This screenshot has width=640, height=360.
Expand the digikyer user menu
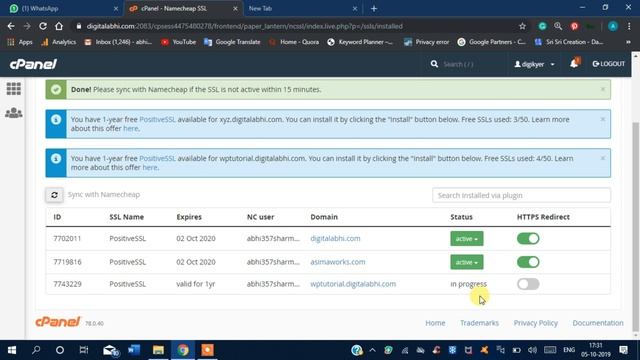click(534, 64)
